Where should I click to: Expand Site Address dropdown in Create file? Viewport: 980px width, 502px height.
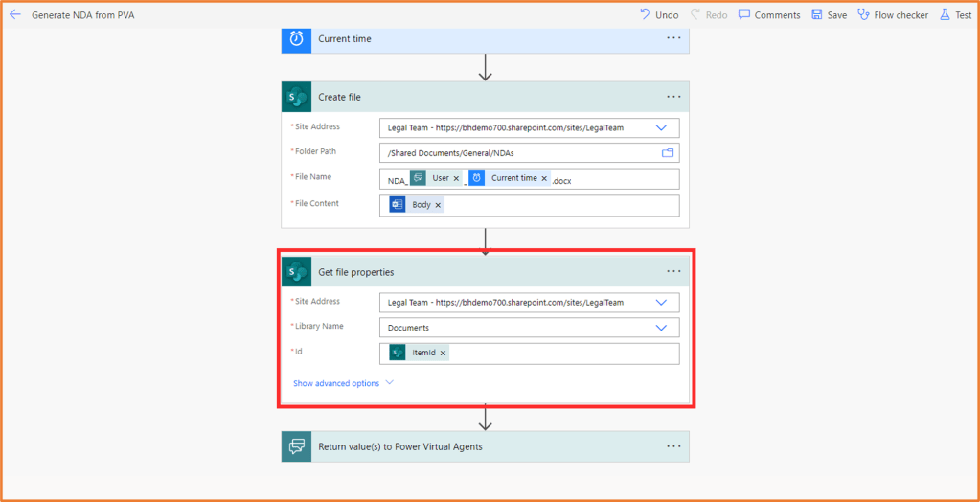click(661, 127)
